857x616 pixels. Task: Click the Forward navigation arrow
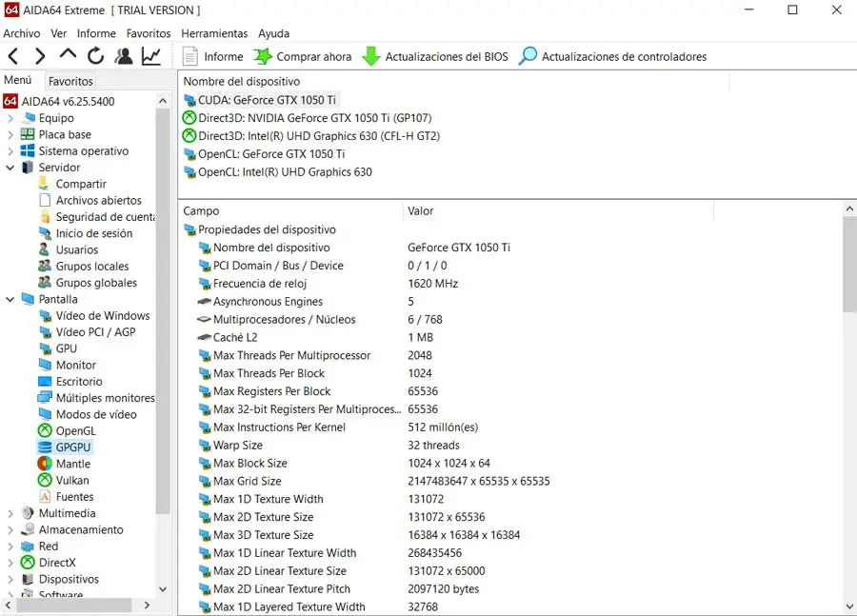40,56
